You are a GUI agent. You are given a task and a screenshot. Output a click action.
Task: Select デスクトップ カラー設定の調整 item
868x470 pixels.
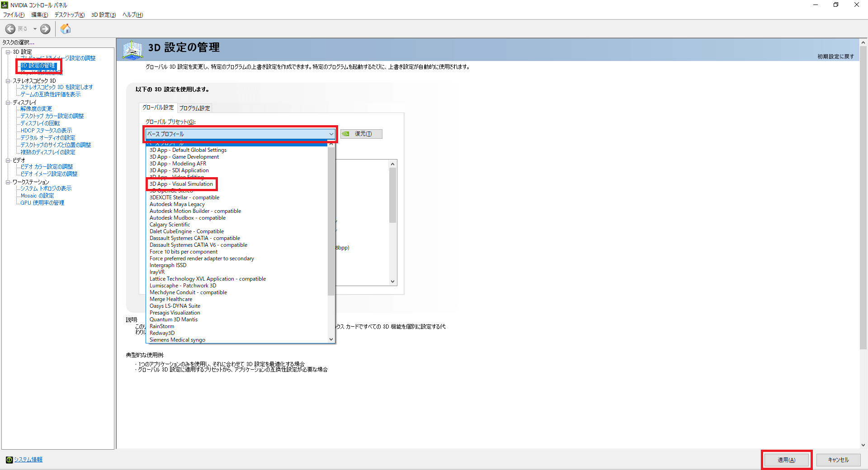(x=52, y=116)
